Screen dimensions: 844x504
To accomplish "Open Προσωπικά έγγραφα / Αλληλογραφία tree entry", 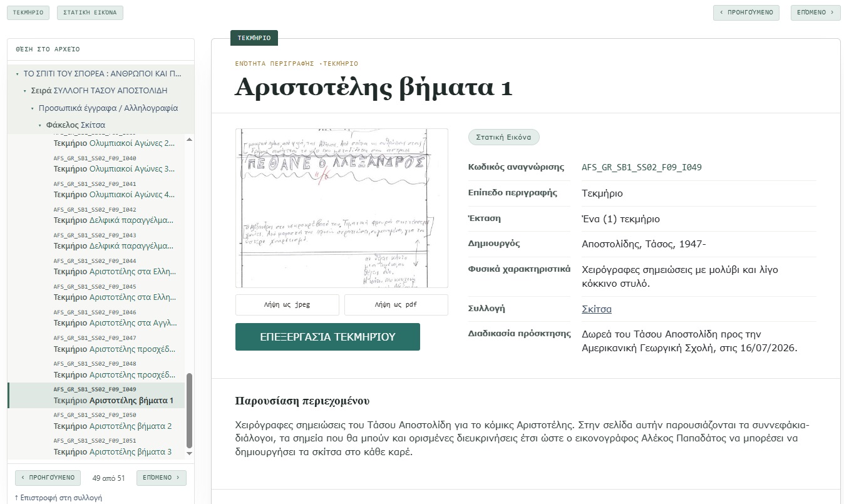I will (108, 108).
